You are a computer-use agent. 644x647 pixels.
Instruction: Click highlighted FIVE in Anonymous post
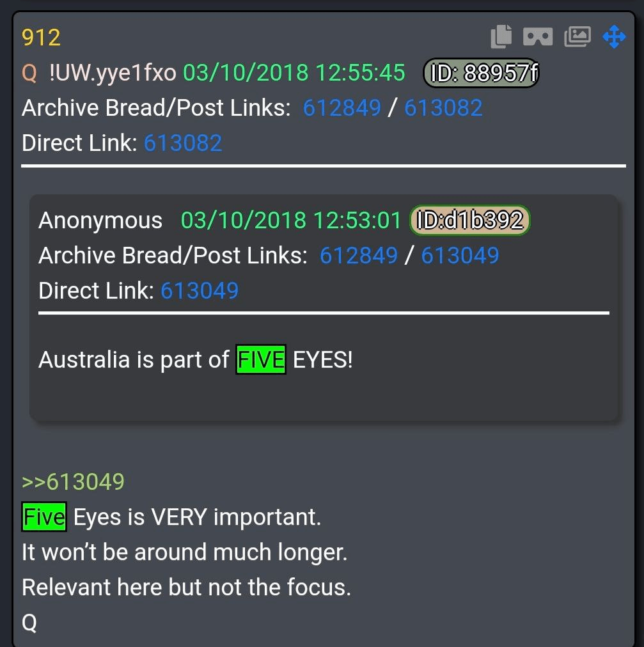point(261,359)
